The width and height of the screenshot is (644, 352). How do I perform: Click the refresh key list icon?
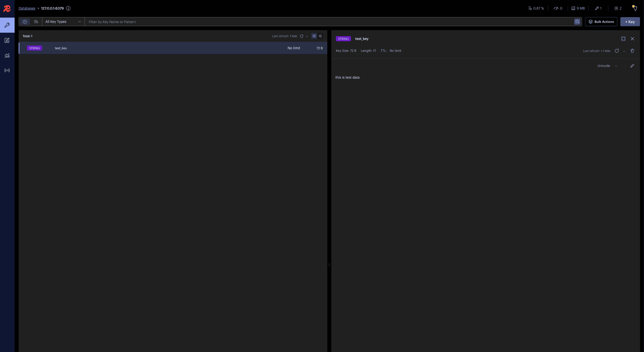coord(302,36)
